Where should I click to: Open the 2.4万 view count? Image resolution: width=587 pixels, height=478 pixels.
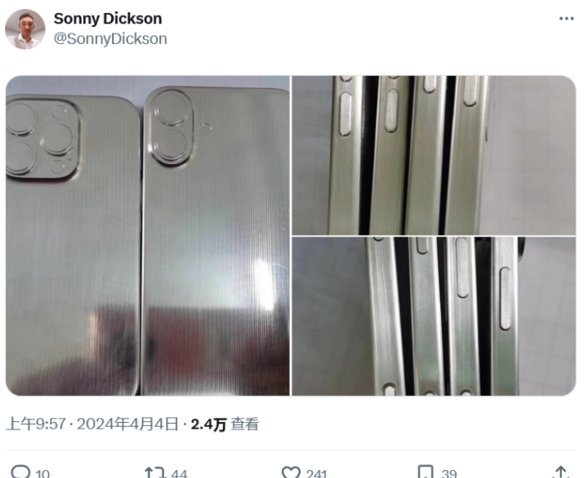209,425
